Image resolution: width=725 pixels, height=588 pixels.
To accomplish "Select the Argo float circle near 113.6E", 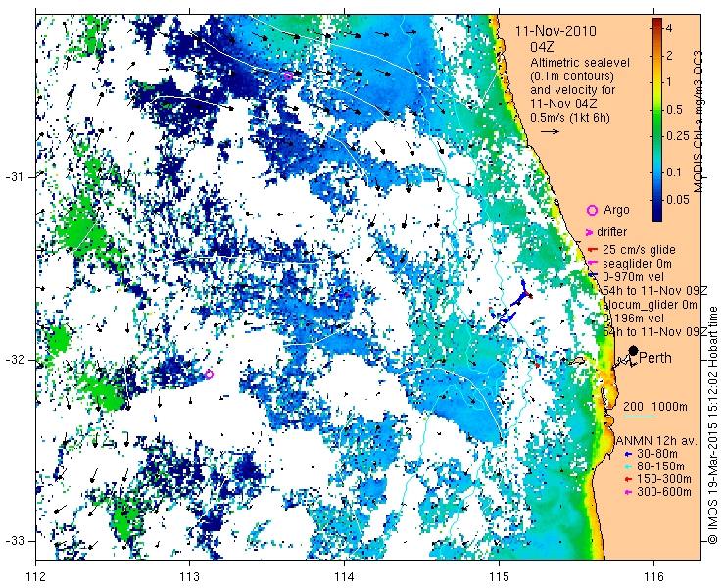I will click(x=288, y=75).
